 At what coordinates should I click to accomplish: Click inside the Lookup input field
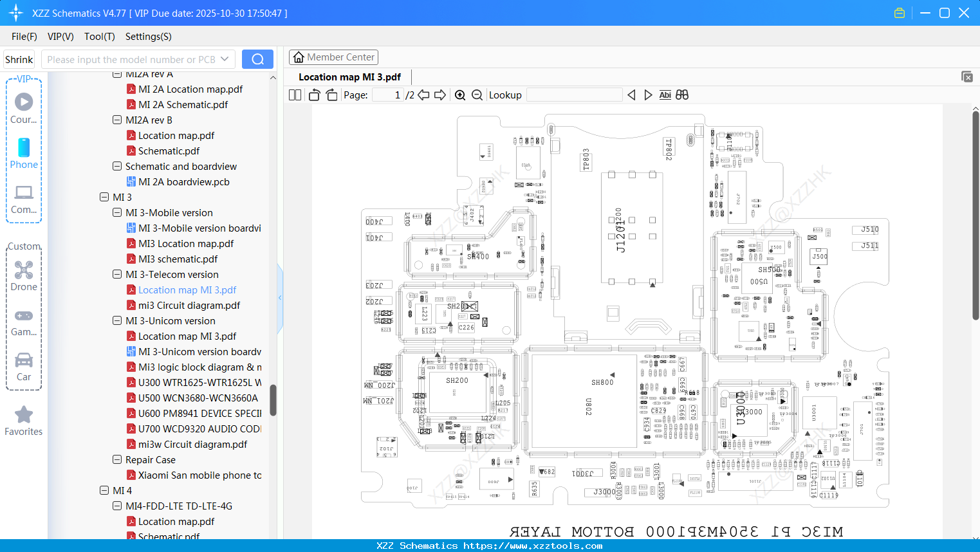point(575,95)
